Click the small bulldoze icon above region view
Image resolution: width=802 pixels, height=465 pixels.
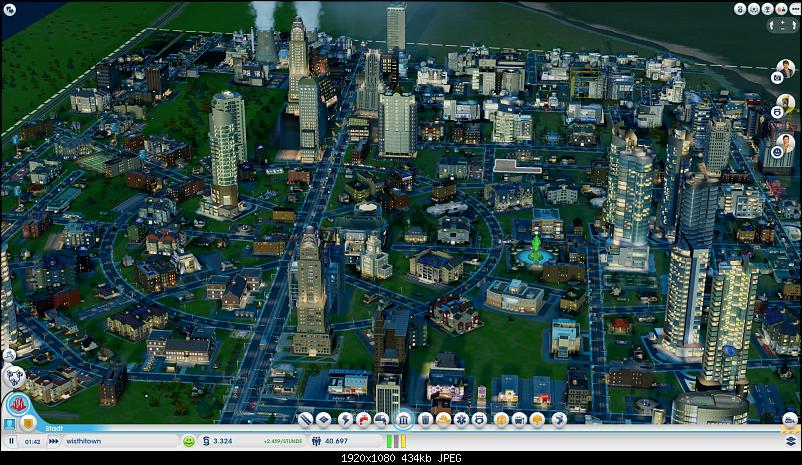(9, 355)
